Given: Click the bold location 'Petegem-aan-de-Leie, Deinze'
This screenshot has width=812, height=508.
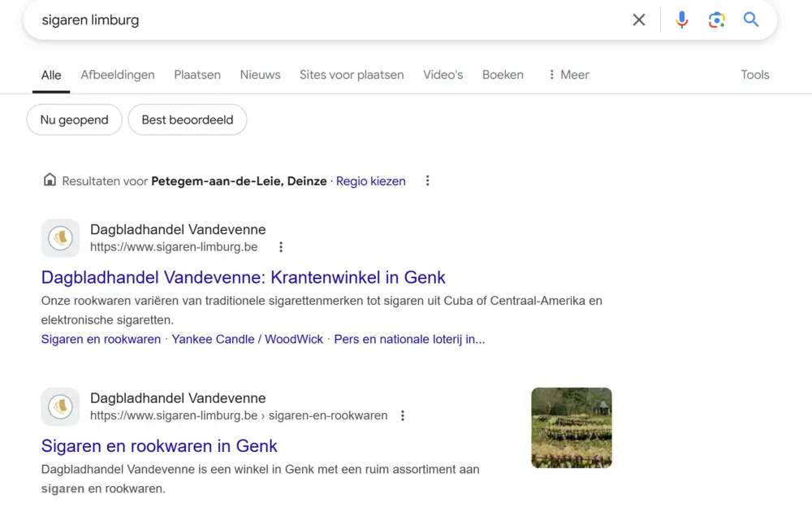Looking at the screenshot, I should click(239, 181).
